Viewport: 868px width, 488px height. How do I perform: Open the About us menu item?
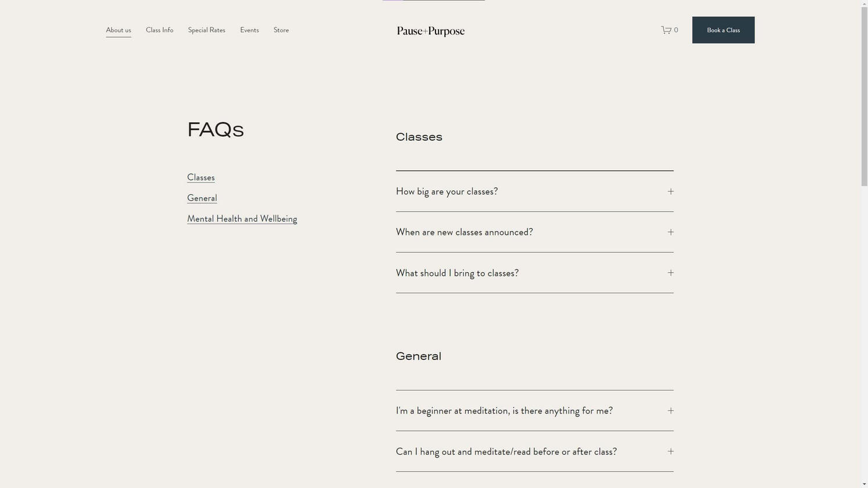click(118, 30)
